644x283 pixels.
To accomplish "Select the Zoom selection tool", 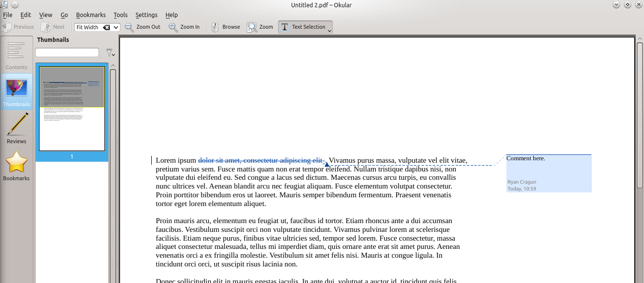I will pyautogui.click(x=260, y=27).
